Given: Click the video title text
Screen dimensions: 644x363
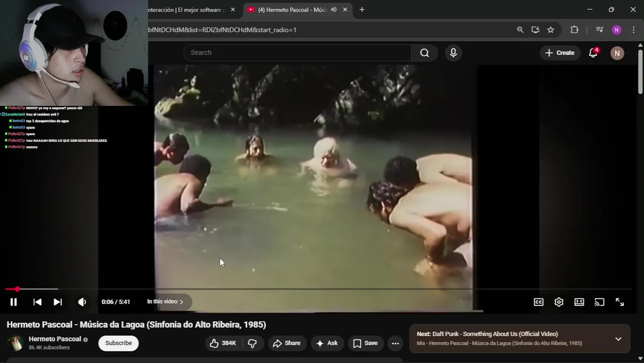Looking at the screenshot, I should (136, 325).
